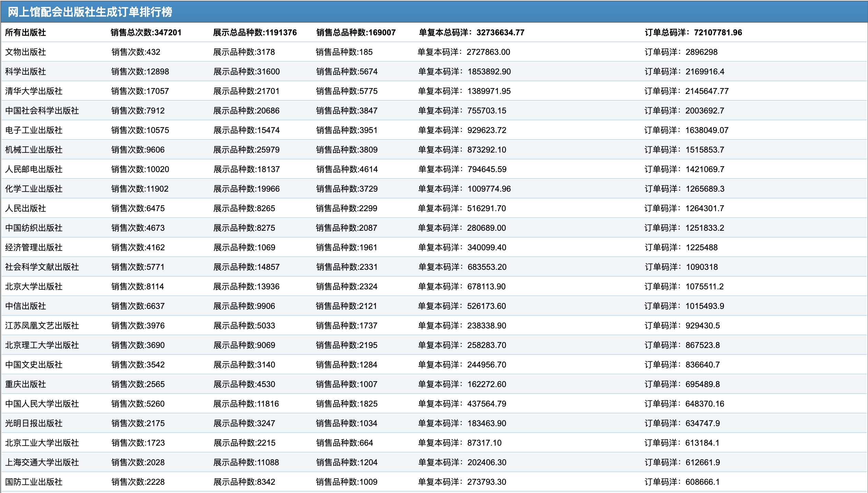
Task: Click 中信出版社 row's 销售品种数:2121
Action: point(346,306)
